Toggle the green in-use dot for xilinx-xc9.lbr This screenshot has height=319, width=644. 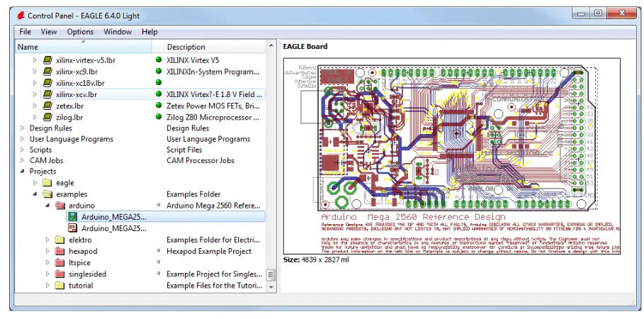(x=159, y=71)
